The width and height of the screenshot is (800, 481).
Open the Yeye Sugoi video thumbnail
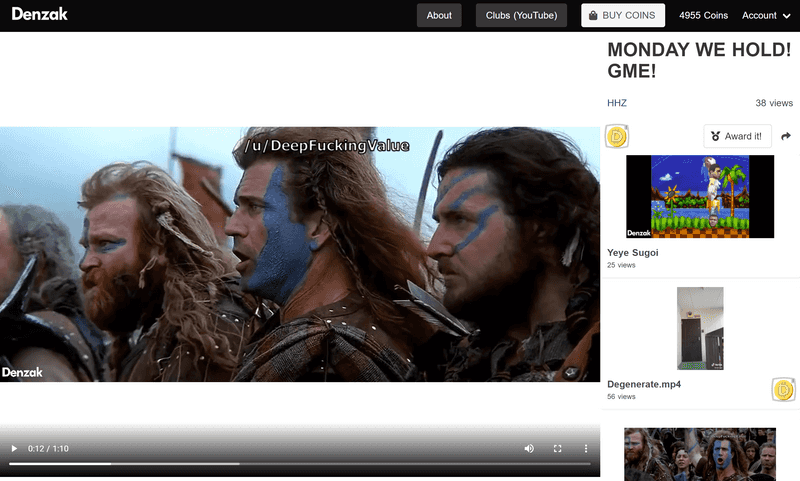[x=700, y=196]
